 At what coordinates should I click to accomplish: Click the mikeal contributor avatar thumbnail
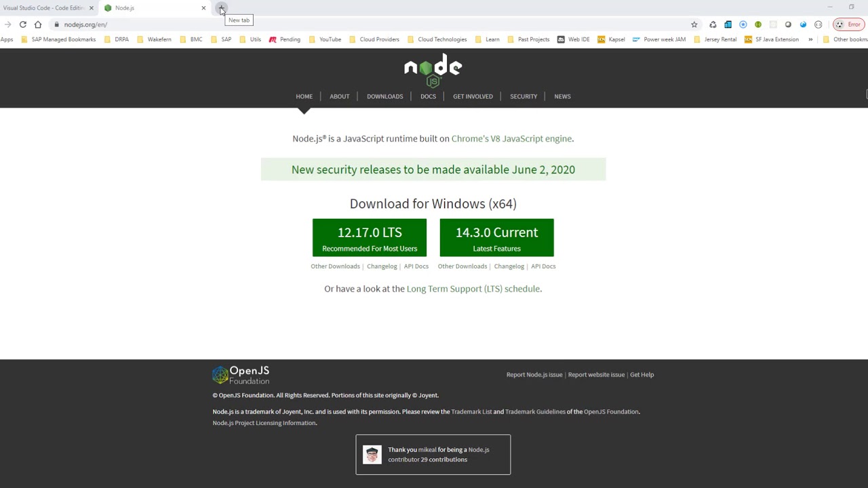372,455
